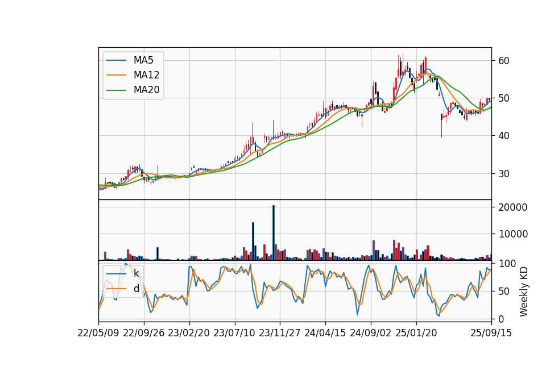This screenshot has height=392, width=546.
Task: Click the date label 25/09/15
Action: click(491, 333)
